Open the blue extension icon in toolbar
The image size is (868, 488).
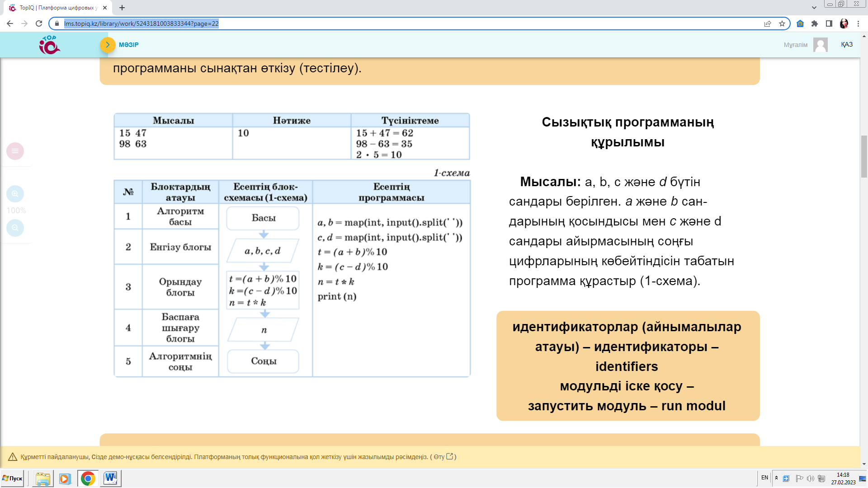point(800,23)
